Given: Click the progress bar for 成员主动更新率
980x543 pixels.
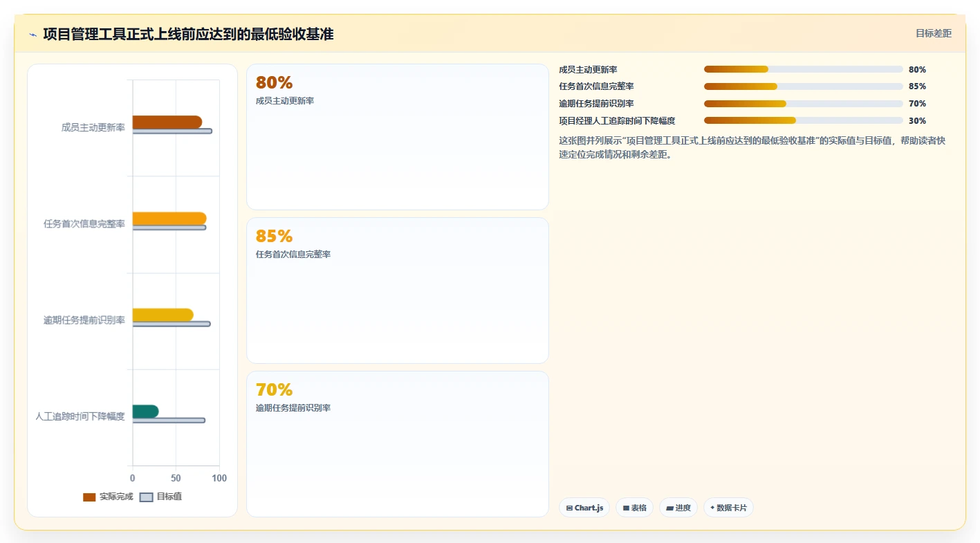Looking at the screenshot, I should pyautogui.click(x=804, y=69).
